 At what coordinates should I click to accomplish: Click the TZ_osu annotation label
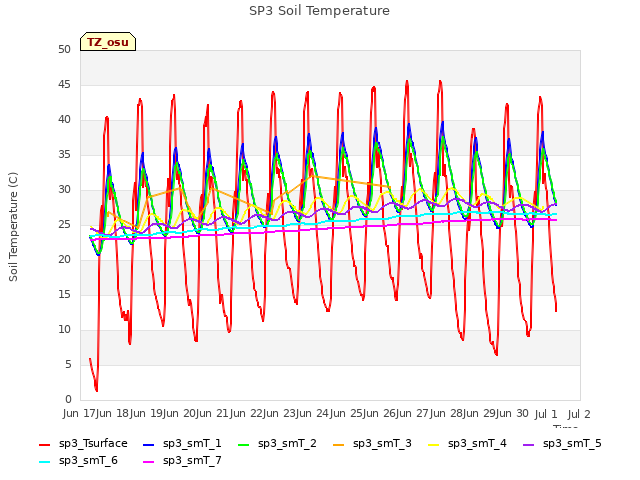(x=108, y=42)
